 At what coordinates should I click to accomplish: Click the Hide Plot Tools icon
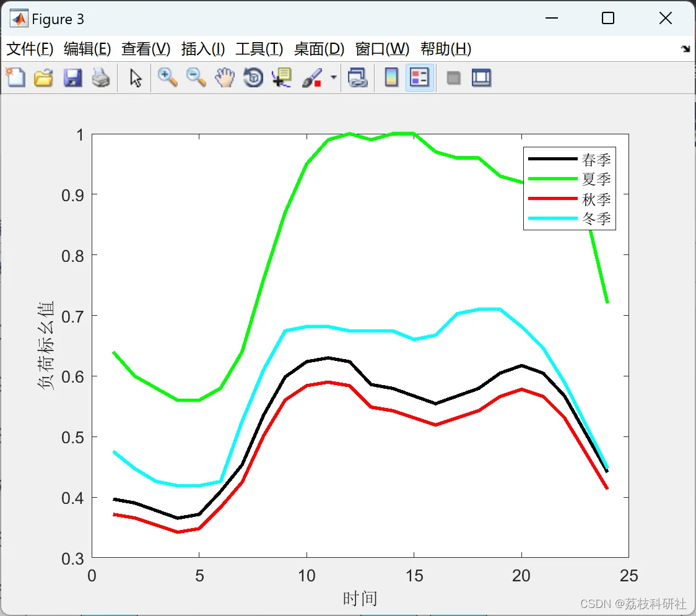point(453,78)
